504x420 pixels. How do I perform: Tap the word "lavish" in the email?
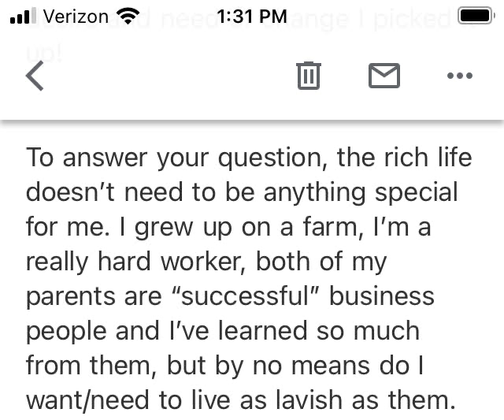click(x=309, y=400)
